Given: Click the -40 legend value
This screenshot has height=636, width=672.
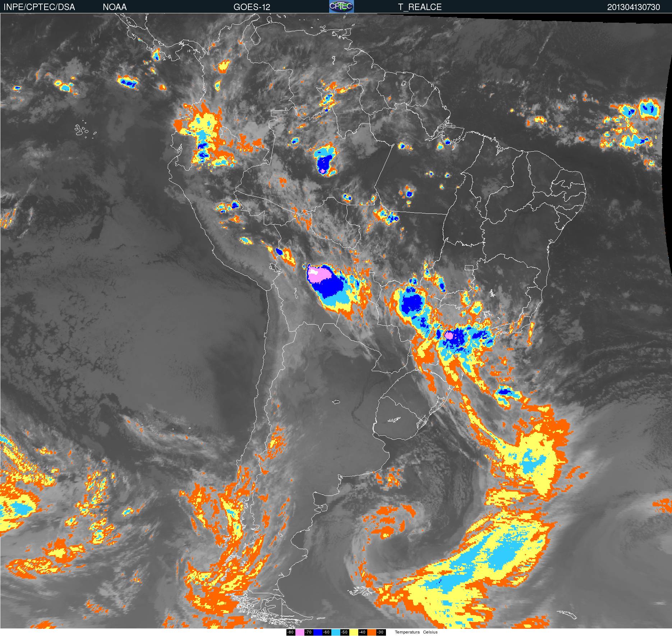Looking at the screenshot, I should click(x=362, y=632).
